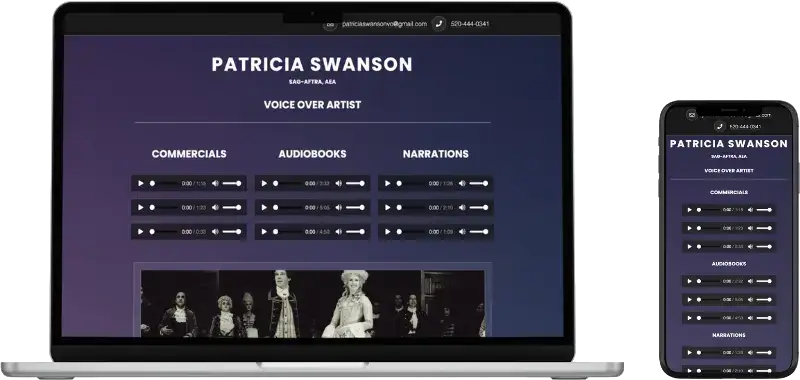800x380 pixels.
Task: Mute the 1:09 Narrations player on laptop
Action: [462, 232]
